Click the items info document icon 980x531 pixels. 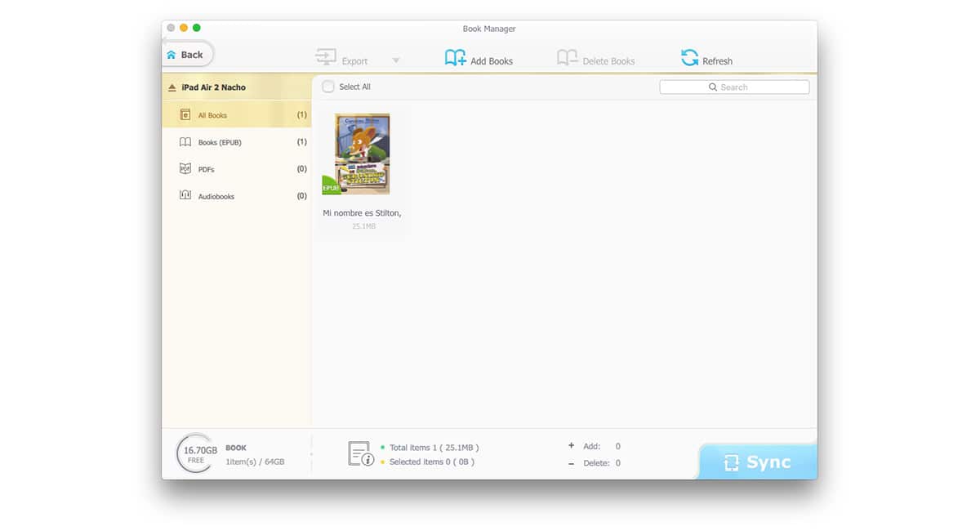pos(360,454)
